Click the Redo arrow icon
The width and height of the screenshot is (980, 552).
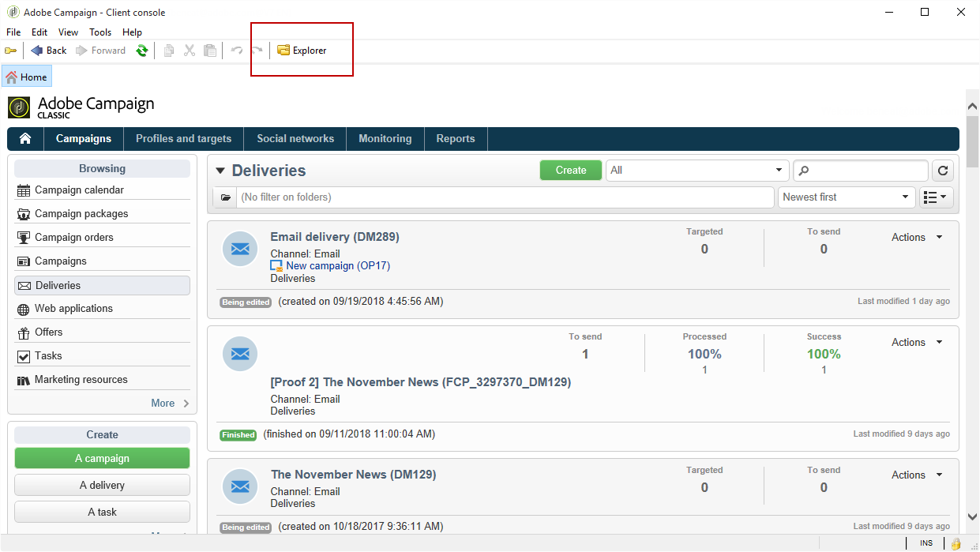click(257, 51)
